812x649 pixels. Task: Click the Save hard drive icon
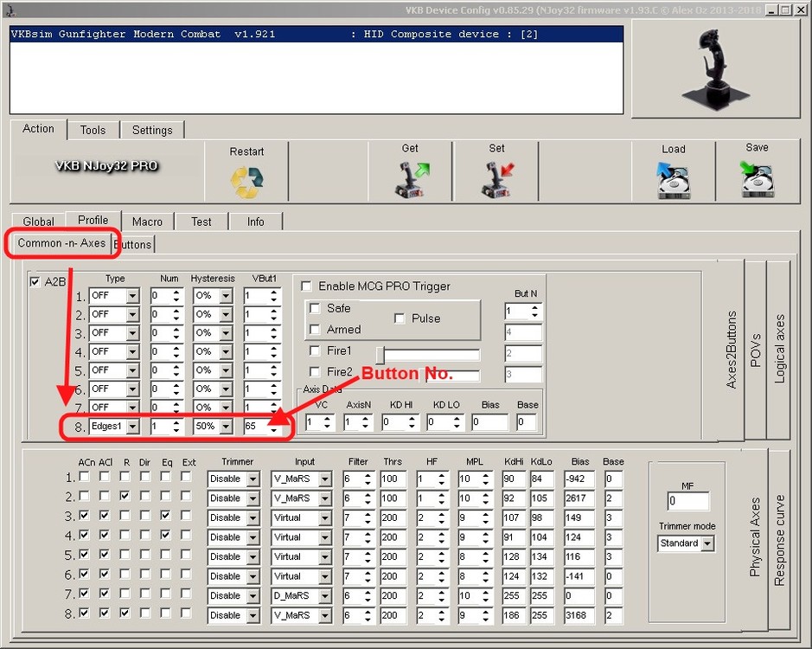[757, 179]
